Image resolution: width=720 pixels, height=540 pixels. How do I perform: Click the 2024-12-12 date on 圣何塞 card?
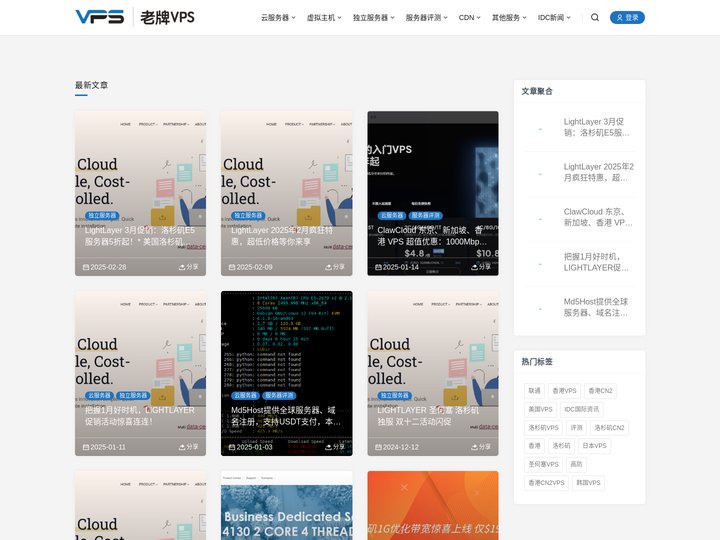click(x=397, y=447)
